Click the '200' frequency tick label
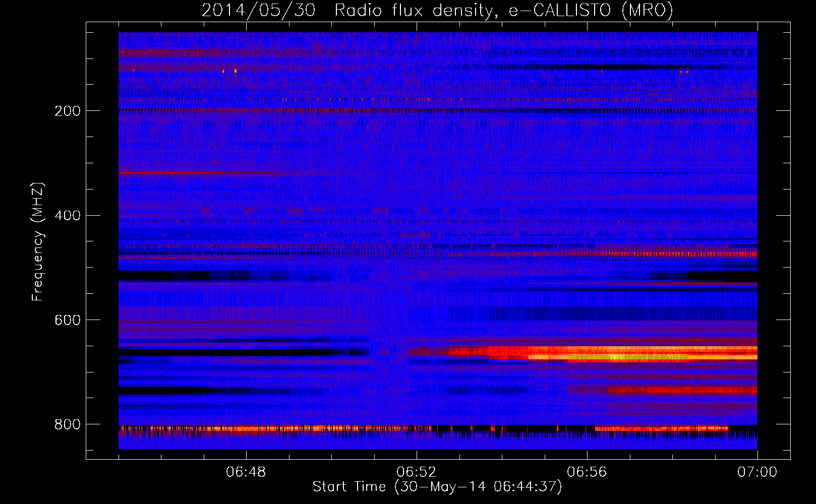The width and height of the screenshot is (816, 504). (x=68, y=111)
